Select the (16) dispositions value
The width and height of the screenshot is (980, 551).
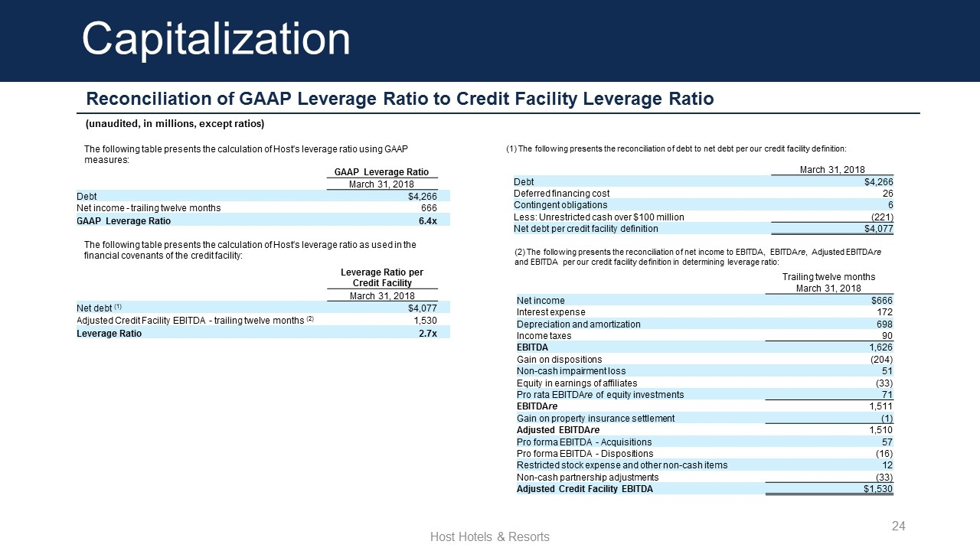pos(885,454)
